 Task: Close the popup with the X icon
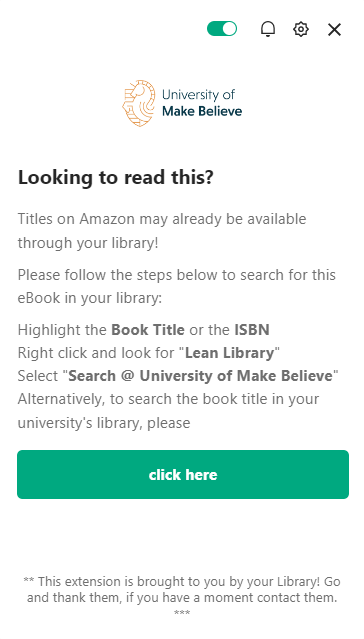[x=334, y=29]
